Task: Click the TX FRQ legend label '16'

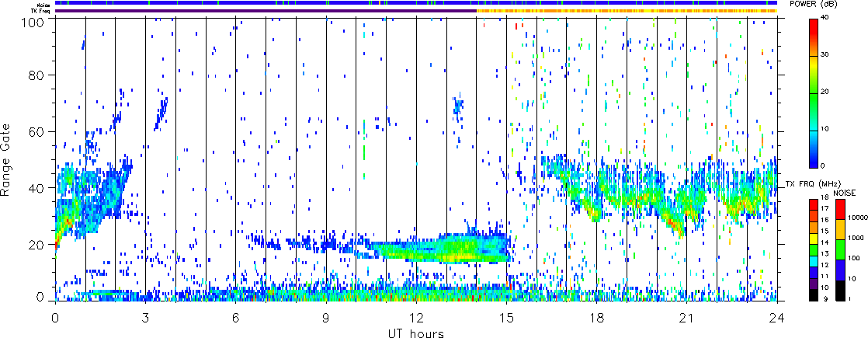Action: click(825, 219)
